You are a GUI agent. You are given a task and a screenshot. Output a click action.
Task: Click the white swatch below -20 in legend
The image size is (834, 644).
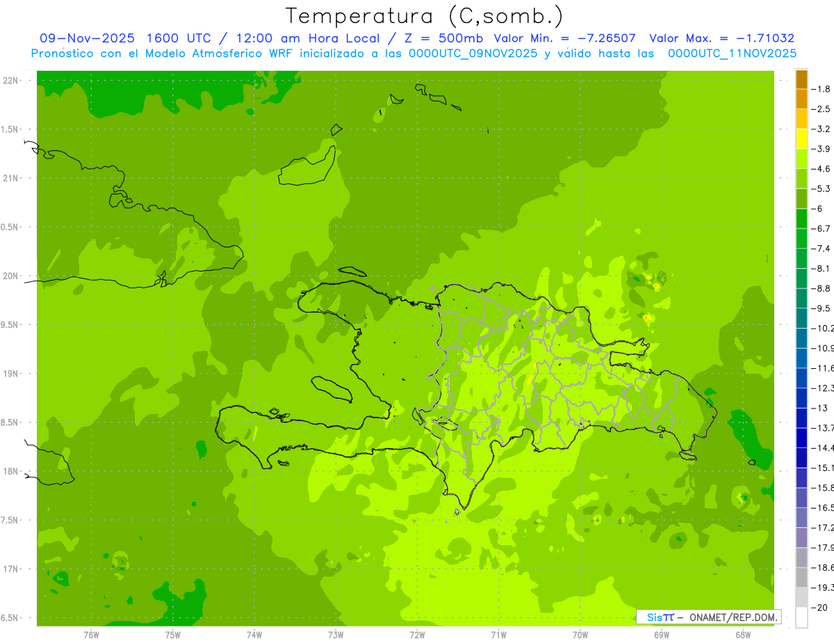point(801,617)
